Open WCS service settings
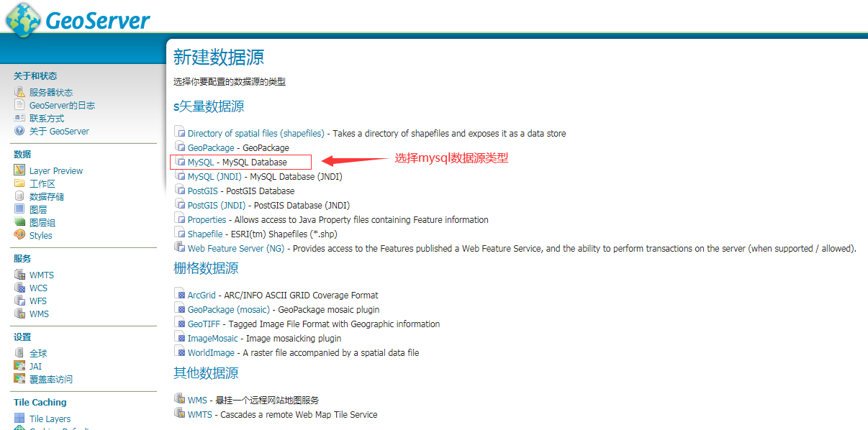This screenshot has height=430, width=868. [38, 288]
